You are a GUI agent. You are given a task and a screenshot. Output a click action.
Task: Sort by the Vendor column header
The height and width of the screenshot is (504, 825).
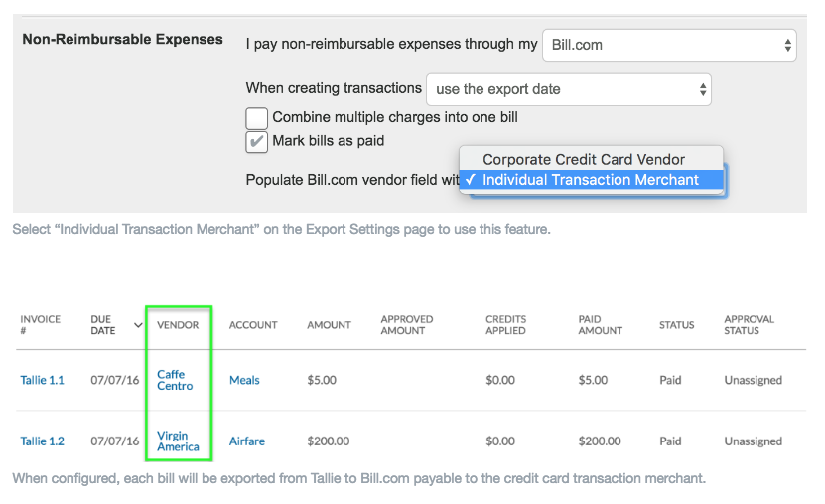(178, 325)
